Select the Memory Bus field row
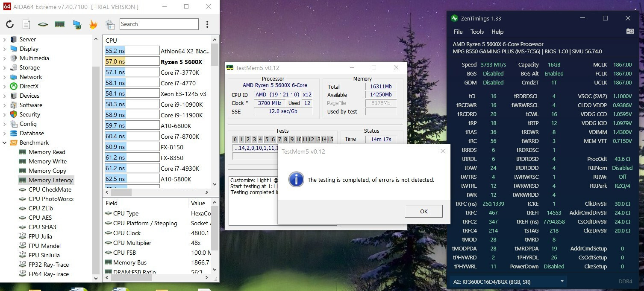This screenshot has height=291, width=644. click(x=157, y=262)
